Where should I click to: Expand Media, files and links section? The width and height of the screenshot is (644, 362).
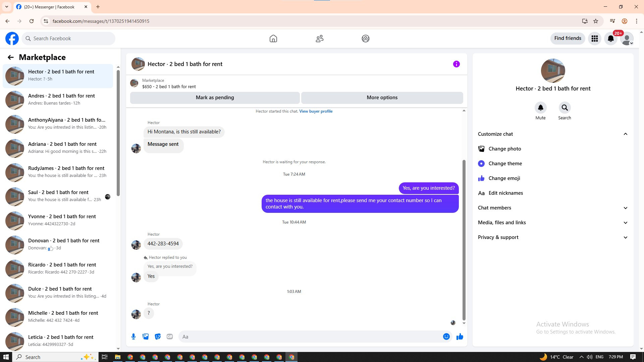[625, 223]
